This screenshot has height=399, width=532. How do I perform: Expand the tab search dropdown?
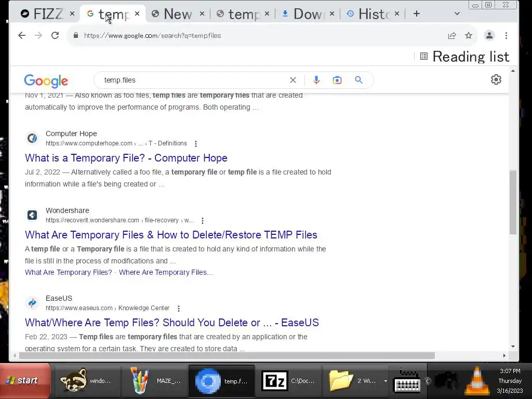point(457,14)
